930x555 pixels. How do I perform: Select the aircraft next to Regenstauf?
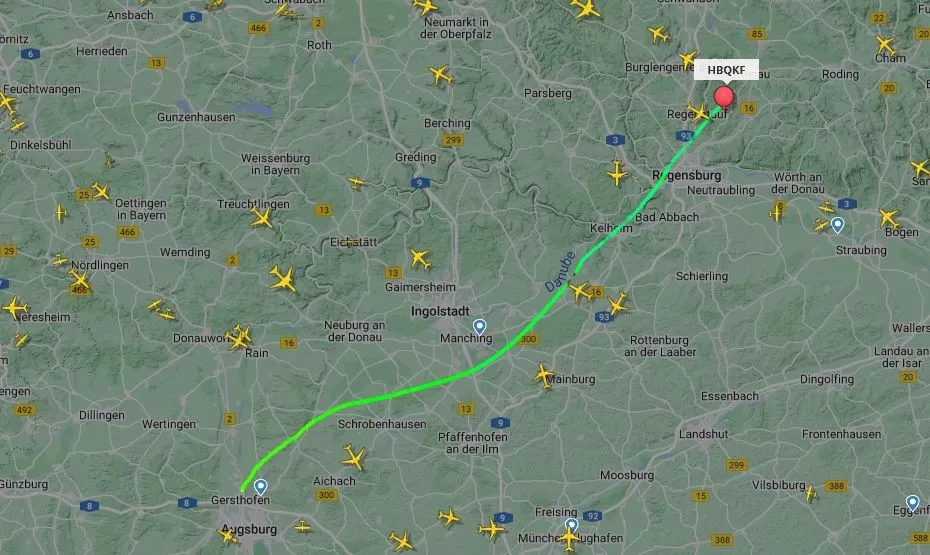point(699,113)
